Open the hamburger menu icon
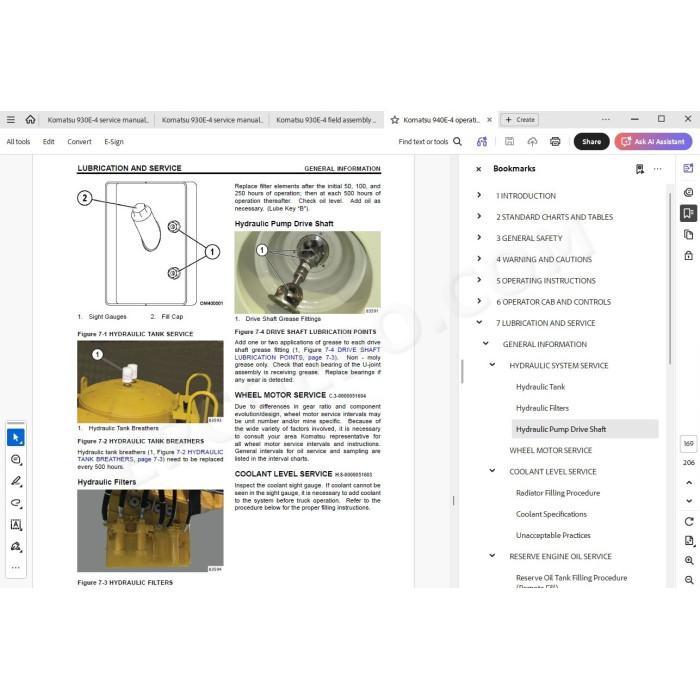The height and width of the screenshot is (700, 700). point(11,120)
